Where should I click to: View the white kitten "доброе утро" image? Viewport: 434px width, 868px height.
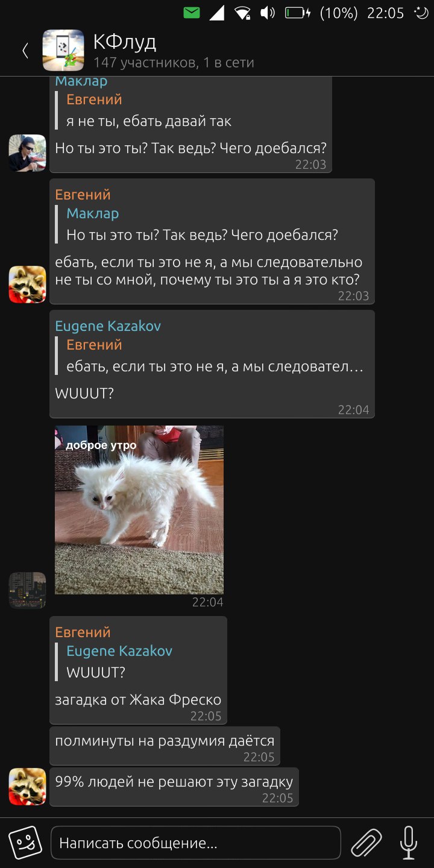[139, 510]
